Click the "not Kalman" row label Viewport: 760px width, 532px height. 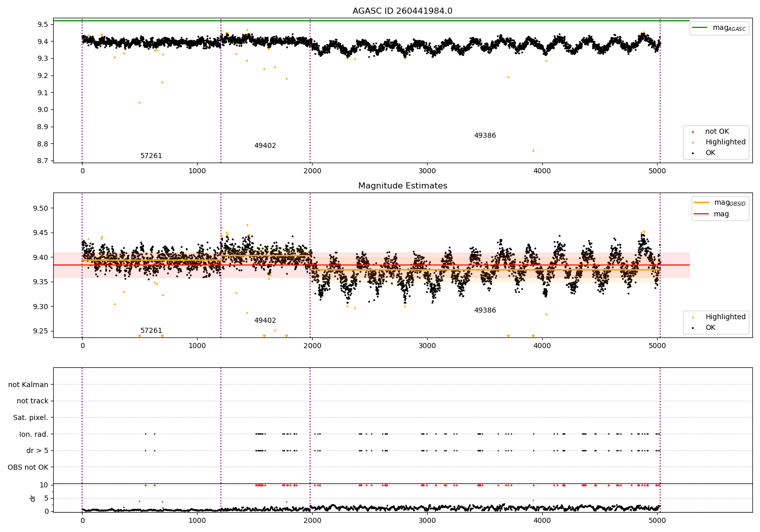[28, 385]
